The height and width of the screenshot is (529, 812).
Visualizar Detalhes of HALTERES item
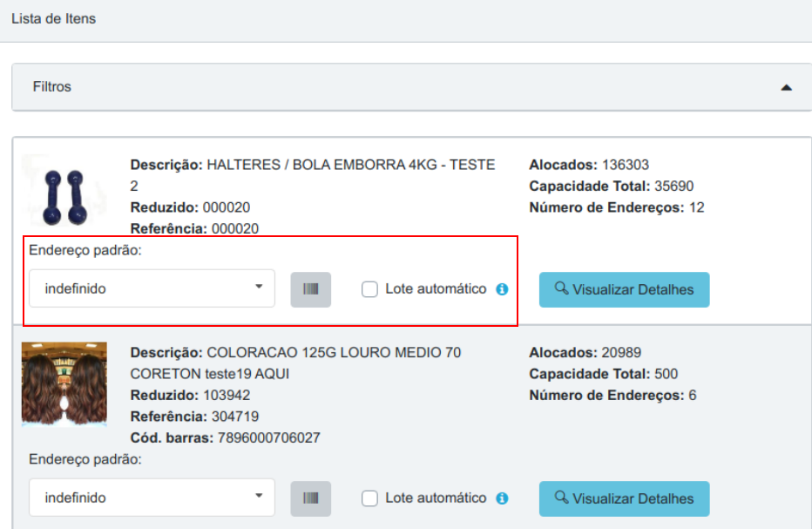point(624,289)
